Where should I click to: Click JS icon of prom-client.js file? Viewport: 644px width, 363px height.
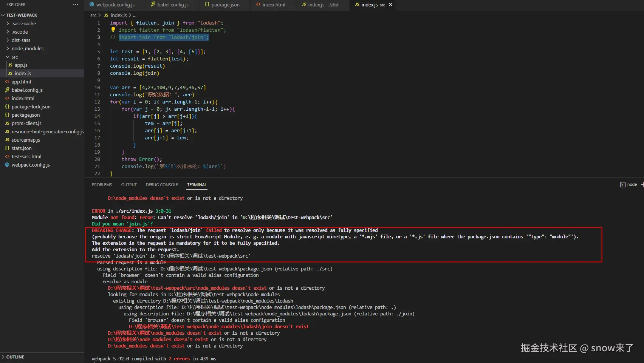7,123
